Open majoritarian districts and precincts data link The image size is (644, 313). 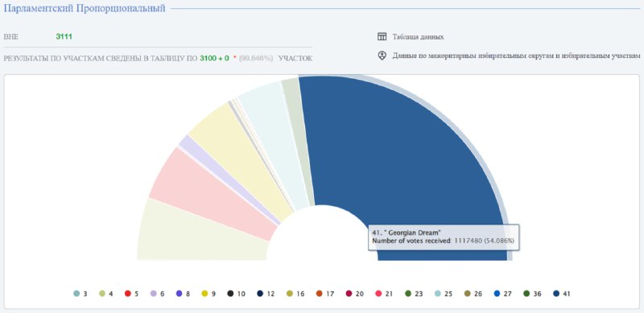point(516,56)
